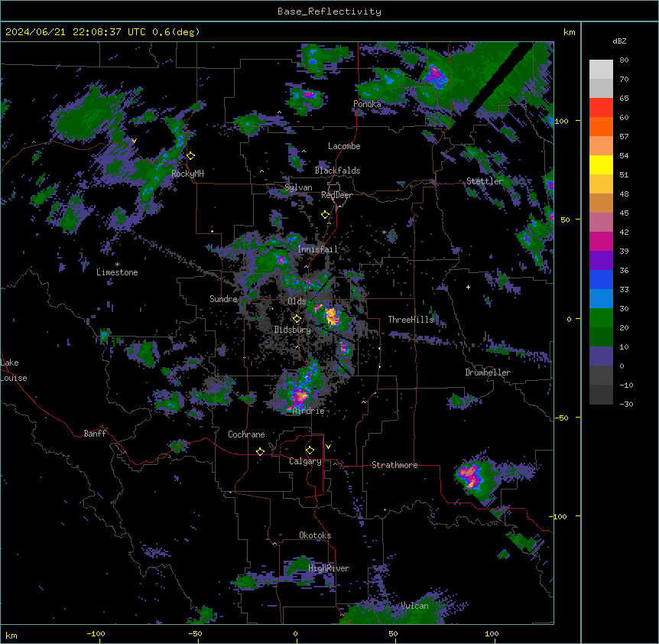Image resolution: width=659 pixels, height=644 pixels.
Task: Click the Okotoks label
Action: (315, 535)
